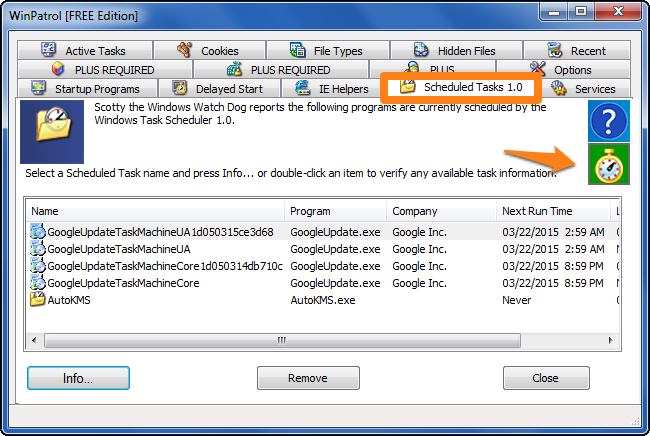This screenshot has width=650, height=436.
Task: Click the Options wrench icon
Action: point(538,68)
